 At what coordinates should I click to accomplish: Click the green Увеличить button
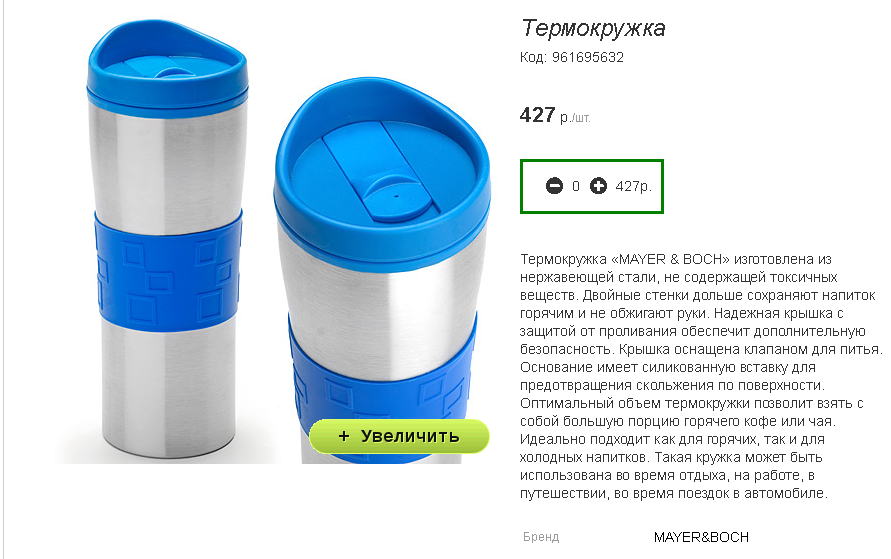(399, 436)
